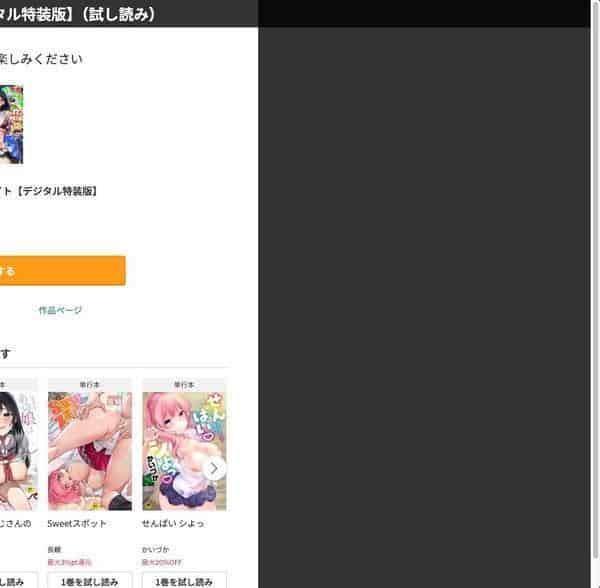The image size is (600, 588).
Task: Click the leftmost 試し読み button
Action: 19,581
